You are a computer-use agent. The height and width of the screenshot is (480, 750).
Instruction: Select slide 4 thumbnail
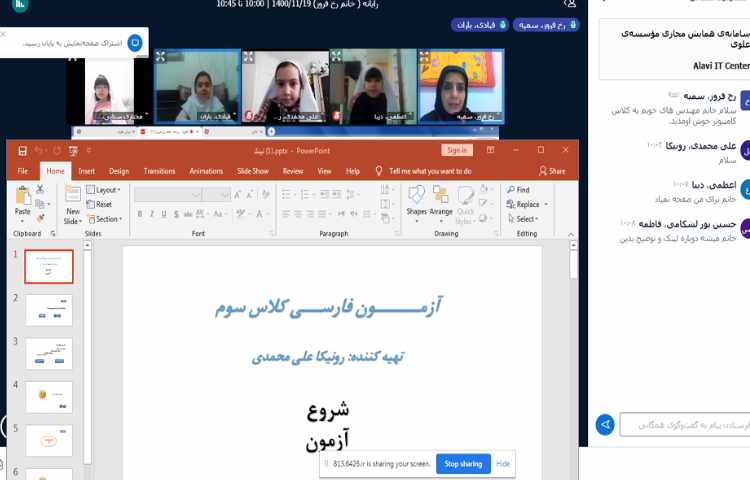(49, 397)
